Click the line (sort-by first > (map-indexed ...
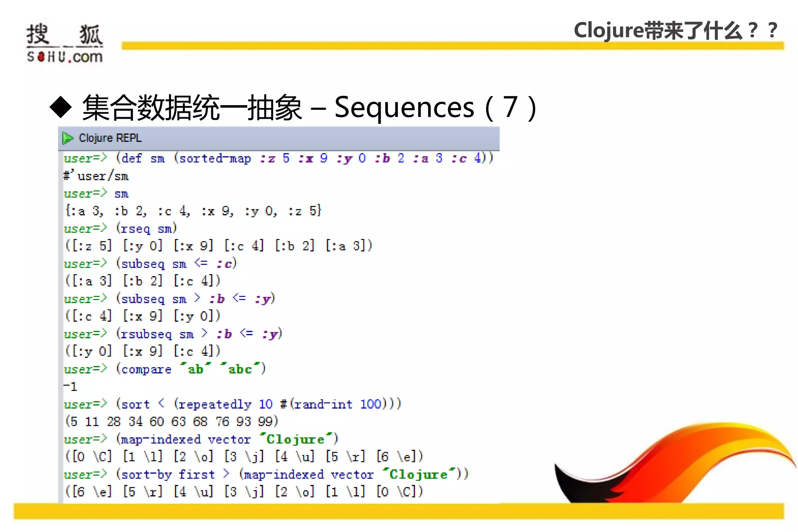 tap(266, 474)
